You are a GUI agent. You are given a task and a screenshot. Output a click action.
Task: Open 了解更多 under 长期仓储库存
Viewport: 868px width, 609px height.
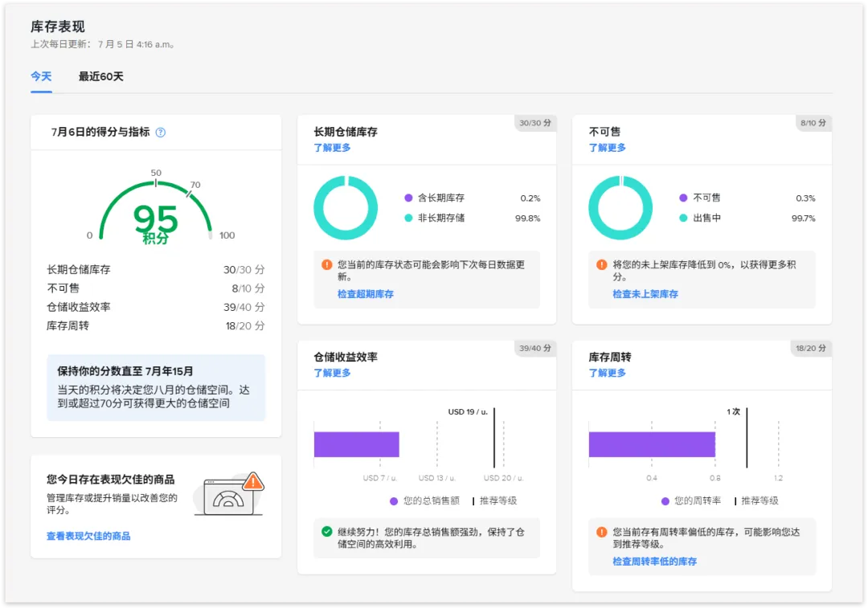332,148
